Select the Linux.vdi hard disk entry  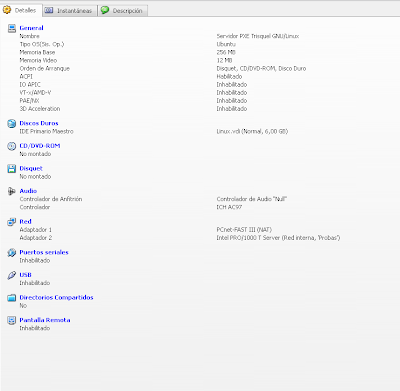pos(252,131)
